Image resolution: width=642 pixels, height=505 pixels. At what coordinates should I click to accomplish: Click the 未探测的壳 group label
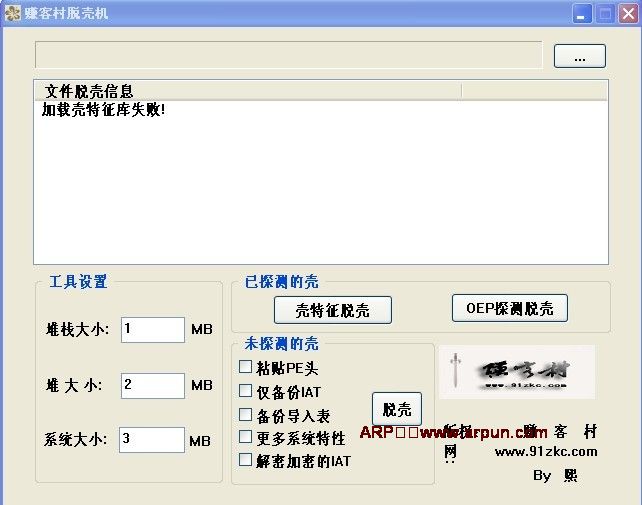pos(282,344)
